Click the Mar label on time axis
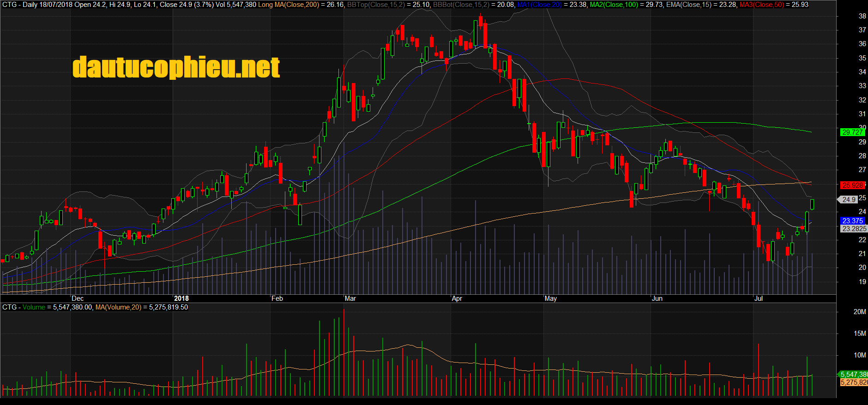 (x=350, y=298)
